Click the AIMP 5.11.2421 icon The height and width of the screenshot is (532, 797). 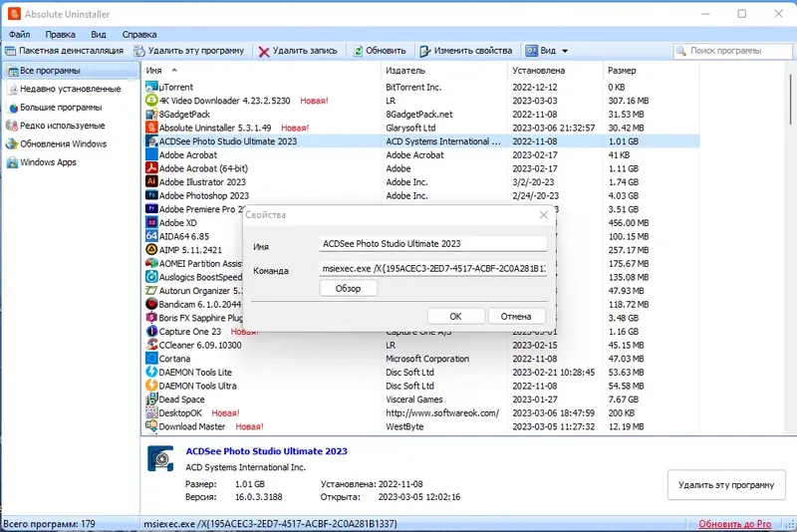[x=151, y=249]
